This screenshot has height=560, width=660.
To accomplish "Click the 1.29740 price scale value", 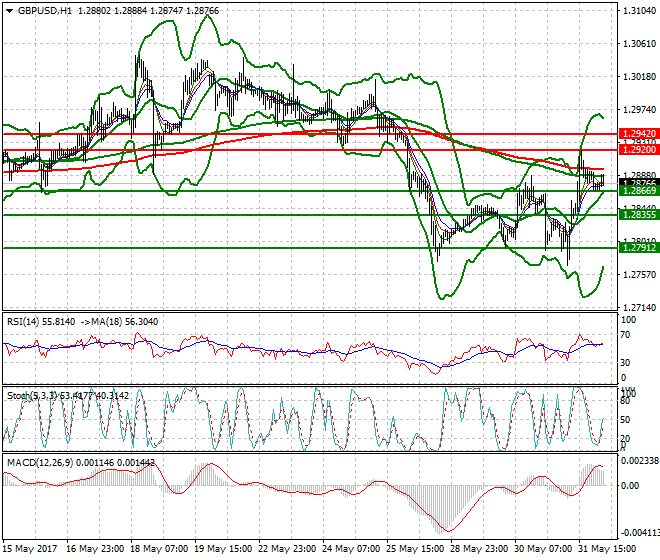I will [x=639, y=109].
